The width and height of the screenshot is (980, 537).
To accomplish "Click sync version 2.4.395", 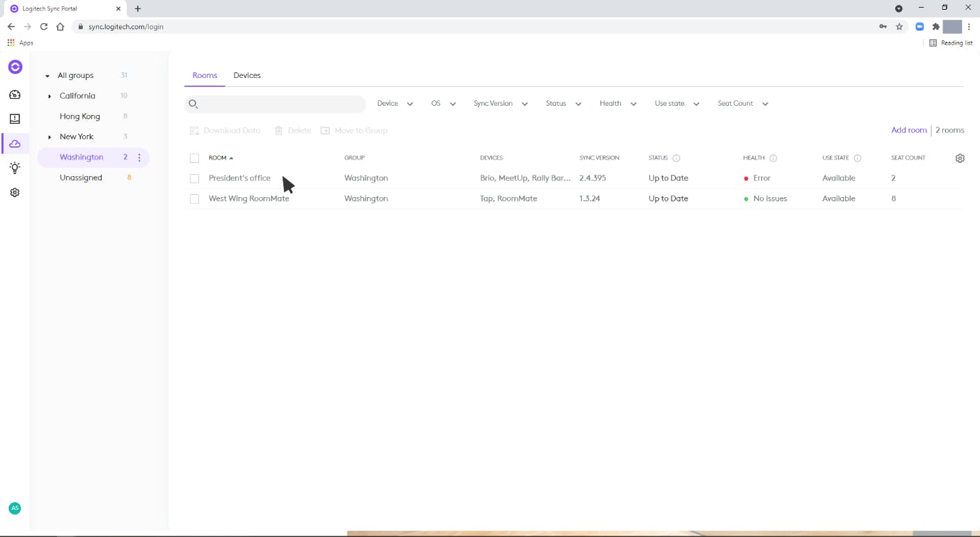I will (x=592, y=178).
